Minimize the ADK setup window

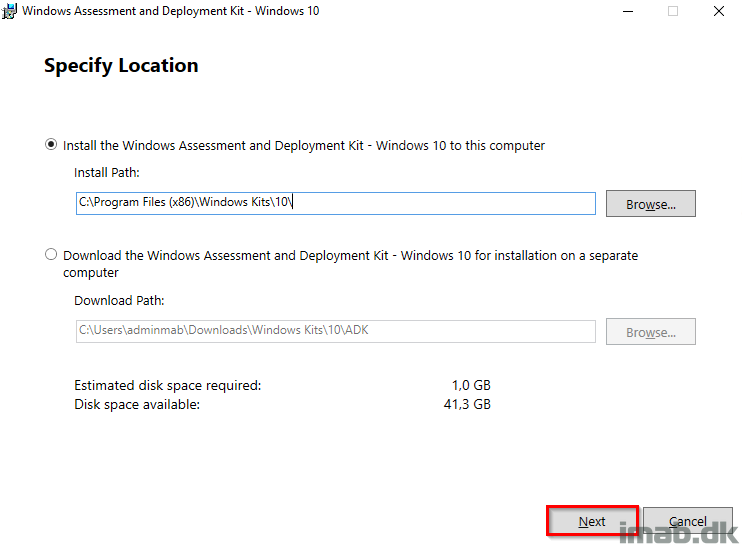pos(628,11)
